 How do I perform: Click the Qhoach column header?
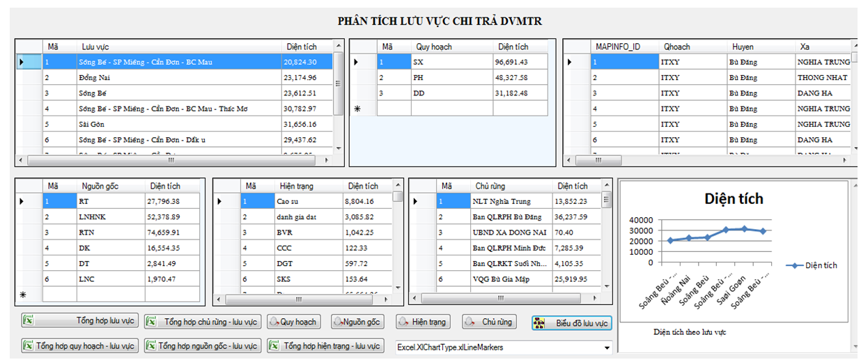tap(692, 47)
